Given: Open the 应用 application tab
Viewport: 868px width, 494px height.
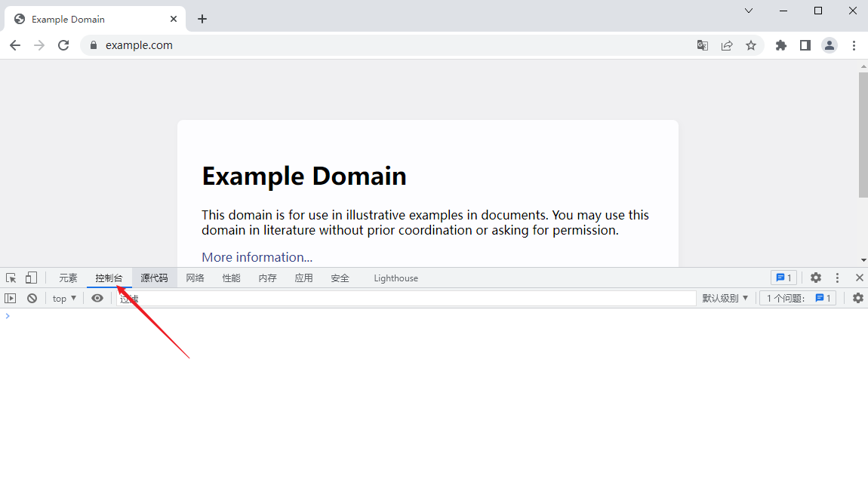Looking at the screenshot, I should [x=304, y=278].
